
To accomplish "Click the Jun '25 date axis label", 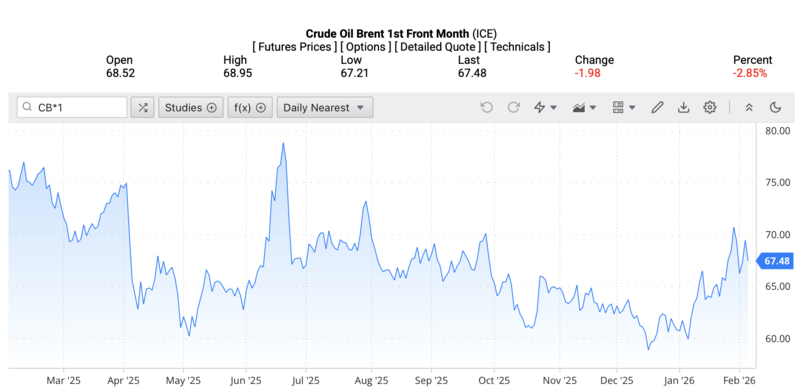I will point(246,381).
